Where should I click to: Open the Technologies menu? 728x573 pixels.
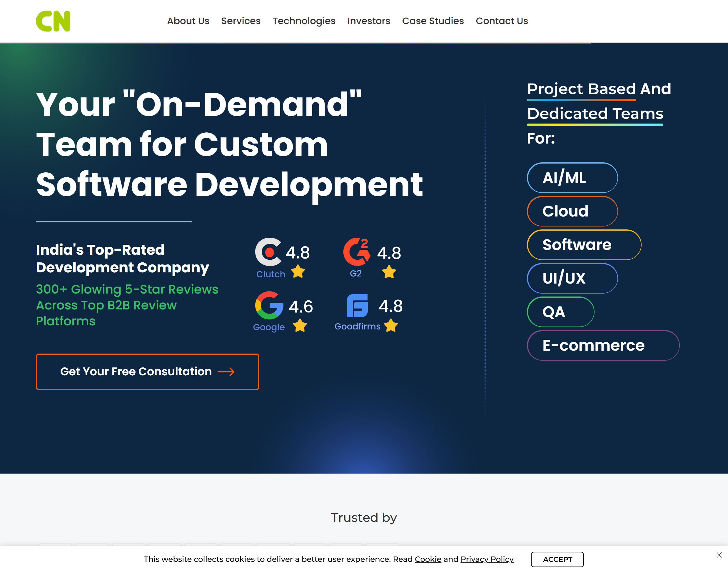304,21
